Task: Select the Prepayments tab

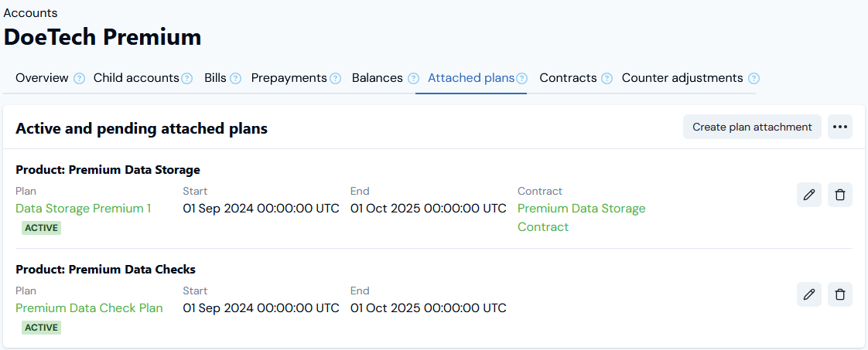Action: pyautogui.click(x=289, y=78)
